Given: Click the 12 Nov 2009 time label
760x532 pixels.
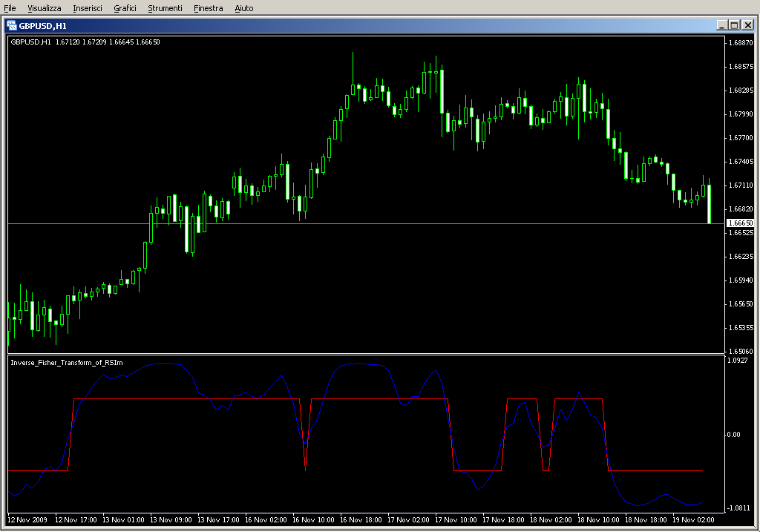Looking at the screenshot, I should 27,520.
